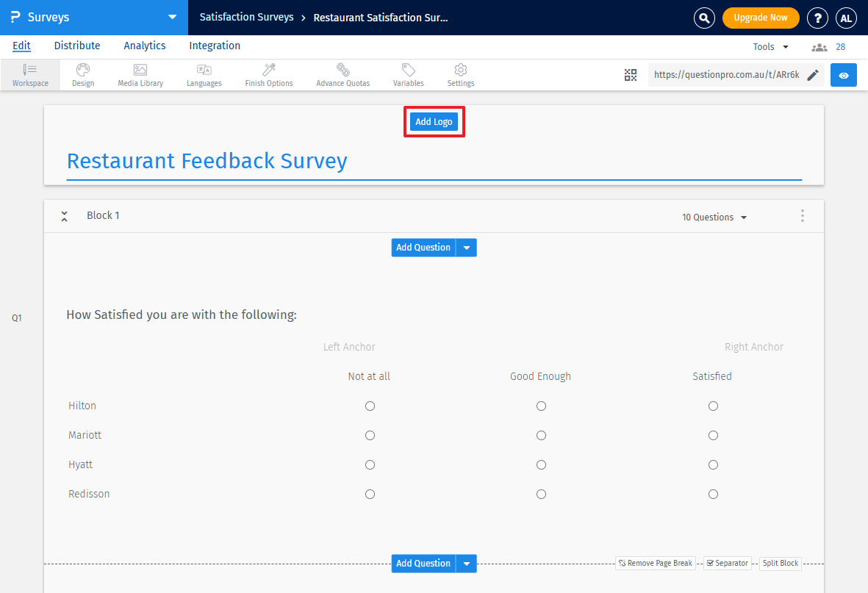This screenshot has width=868, height=593.
Task: Show the survey QR code
Action: point(631,74)
